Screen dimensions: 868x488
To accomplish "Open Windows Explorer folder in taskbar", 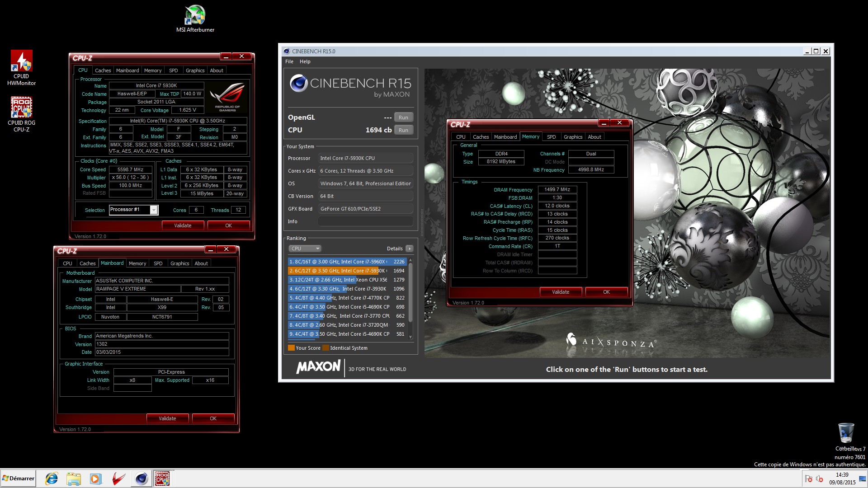I will pos(73,479).
